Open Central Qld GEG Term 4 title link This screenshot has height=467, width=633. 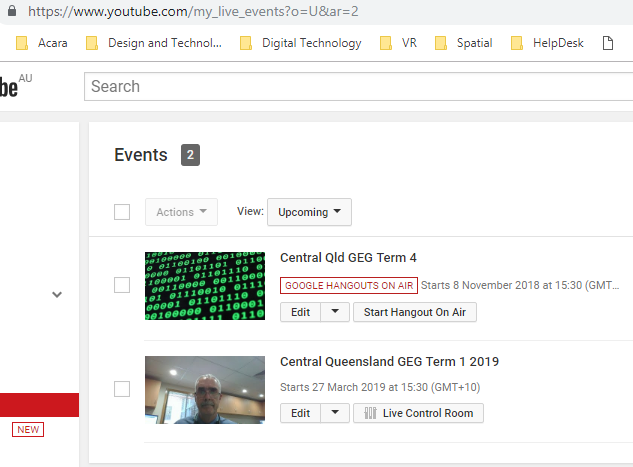(x=348, y=258)
